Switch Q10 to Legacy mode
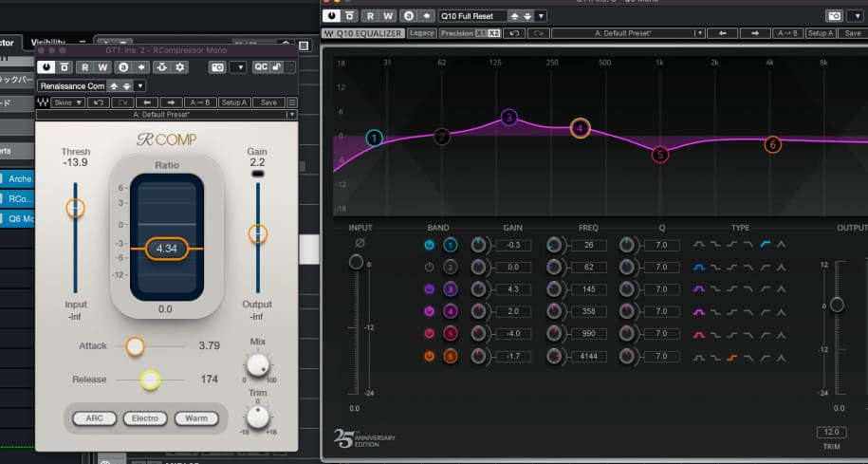 422,33
